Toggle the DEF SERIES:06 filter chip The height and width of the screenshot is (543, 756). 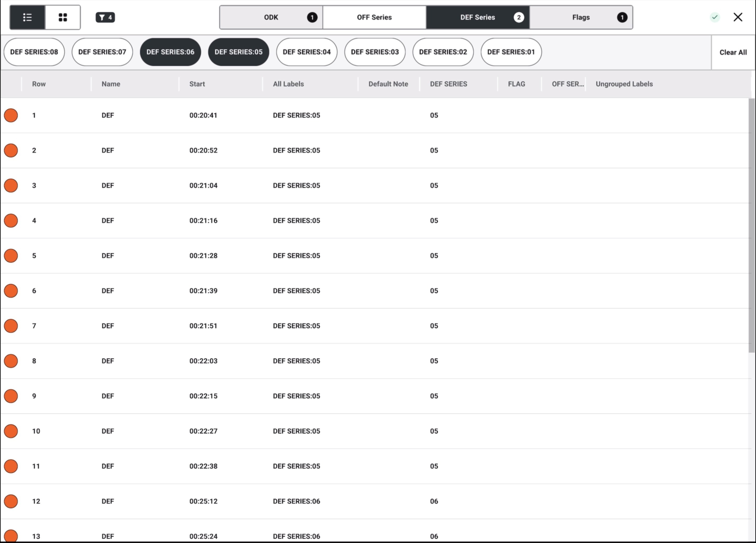coord(170,52)
